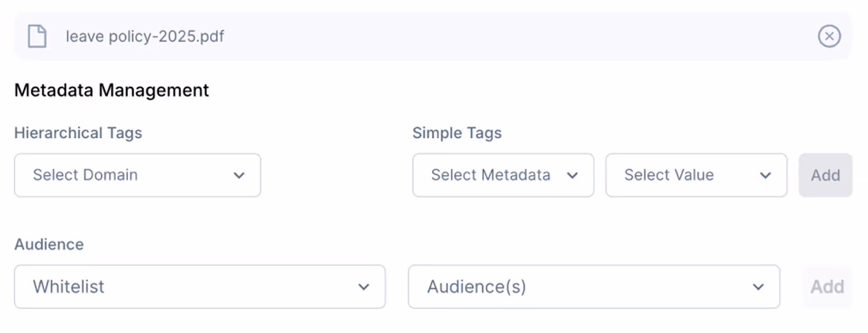Click Add button next to Audience(s)
Image resolution: width=868 pixels, height=333 pixels.
point(827,287)
